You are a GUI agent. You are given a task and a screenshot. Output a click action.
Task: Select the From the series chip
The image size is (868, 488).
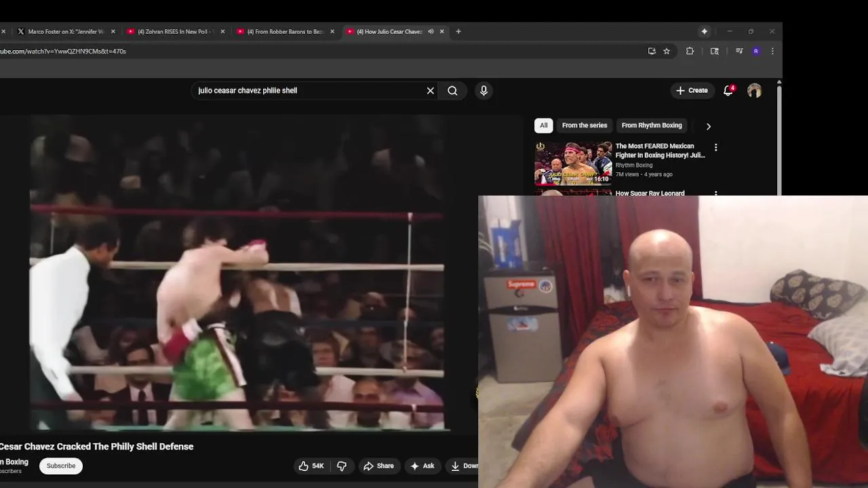585,125
